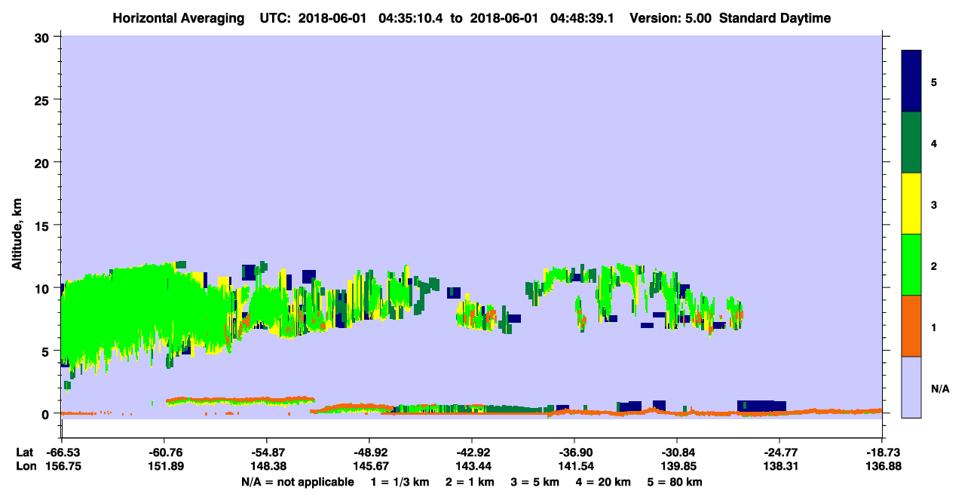Click the 'N/A = not applicable' legend text
The width and height of the screenshot is (980, 503).
coord(297,482)
